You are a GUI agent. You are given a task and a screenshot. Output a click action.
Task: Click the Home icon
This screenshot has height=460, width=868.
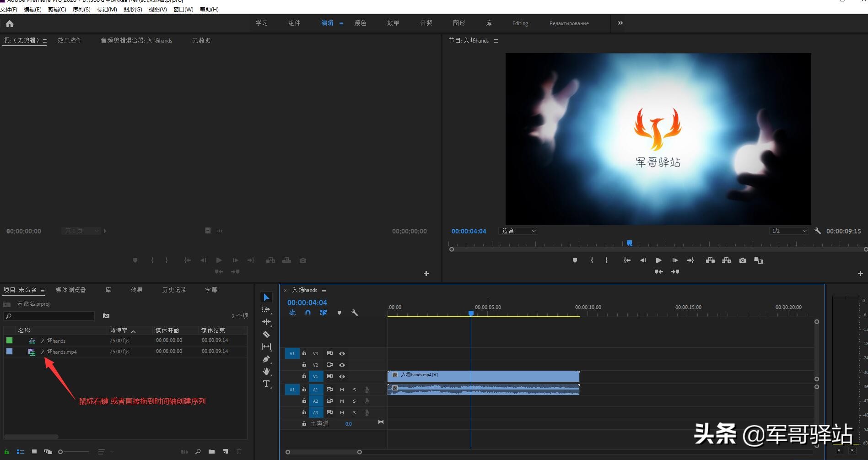(x=10, y=23)
